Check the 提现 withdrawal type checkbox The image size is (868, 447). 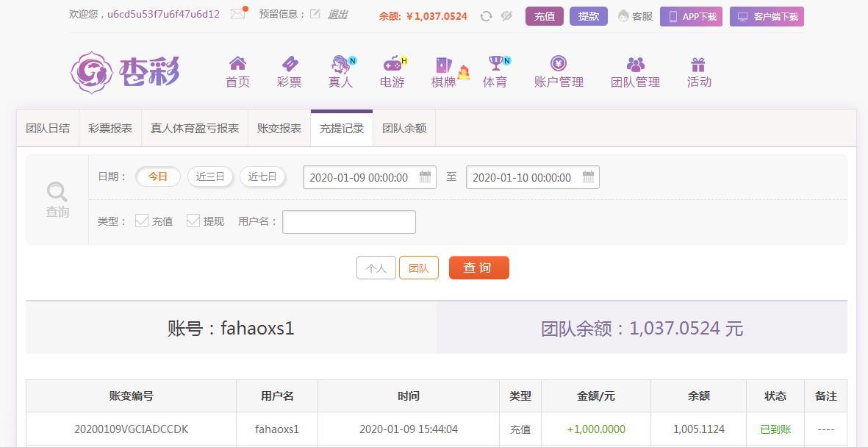pos(193,221)
